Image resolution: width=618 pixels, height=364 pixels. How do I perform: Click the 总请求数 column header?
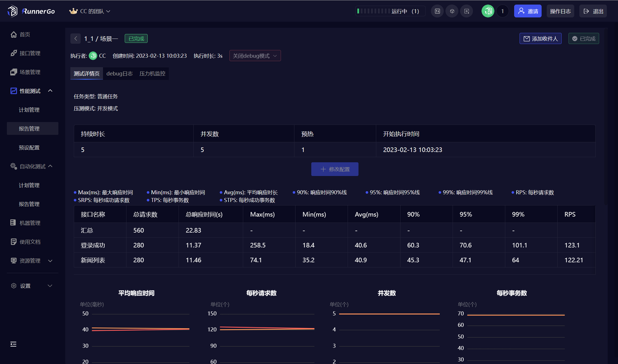tap(145, 214)
